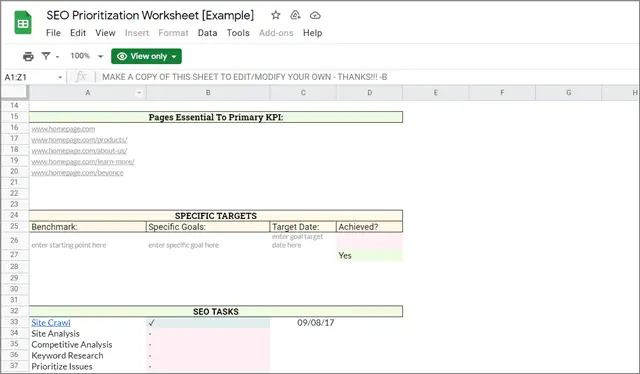Open the homepage.com/products/ link

(79, 140)
